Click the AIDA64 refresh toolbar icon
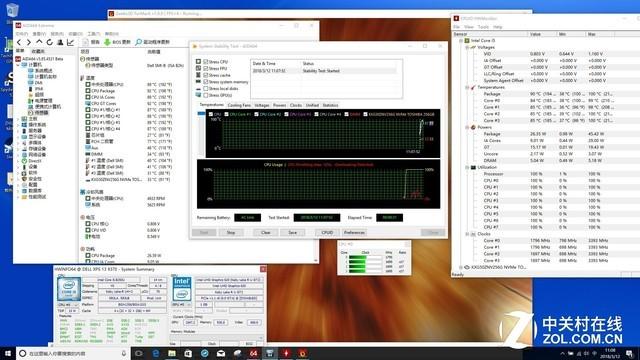 (49, 42)
